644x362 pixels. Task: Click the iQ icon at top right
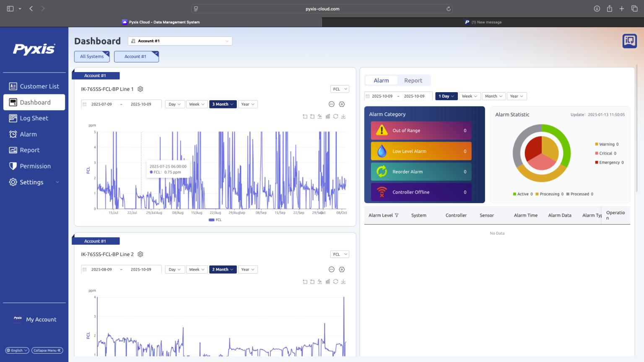coord(629,41)
